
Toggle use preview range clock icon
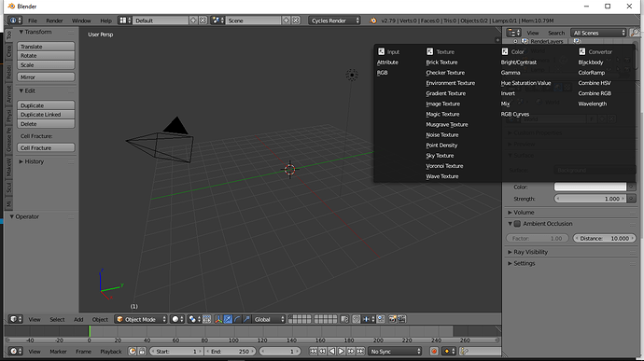(x=133, y=351)
